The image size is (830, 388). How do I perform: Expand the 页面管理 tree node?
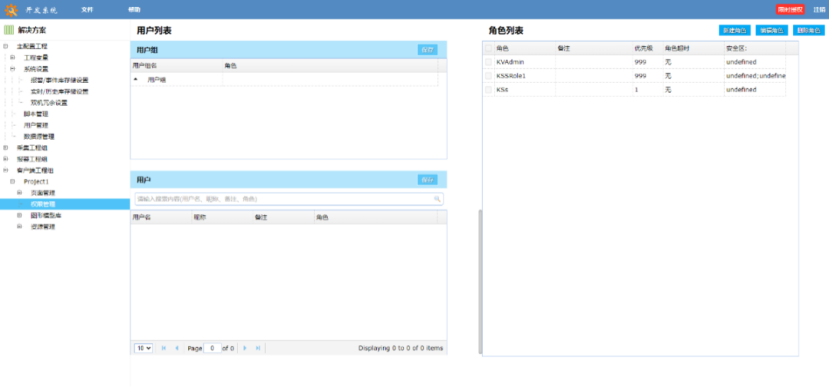[20, 193]
